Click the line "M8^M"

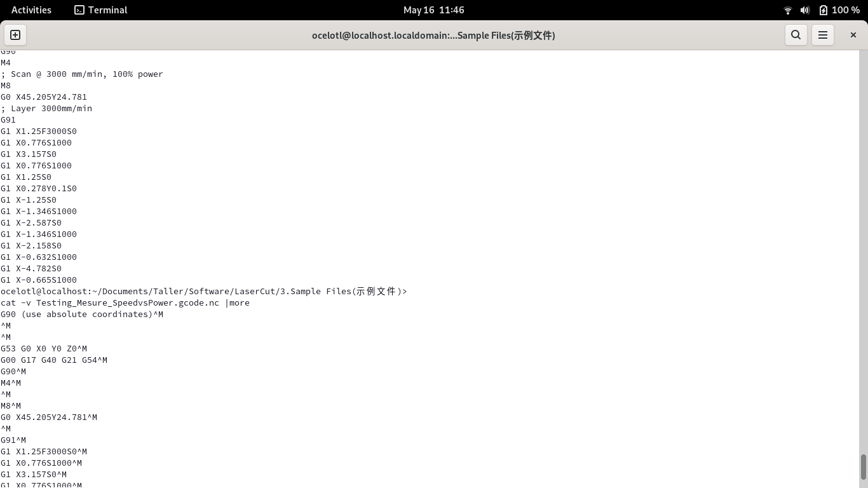pyautogui.click(x=11, y=406)
